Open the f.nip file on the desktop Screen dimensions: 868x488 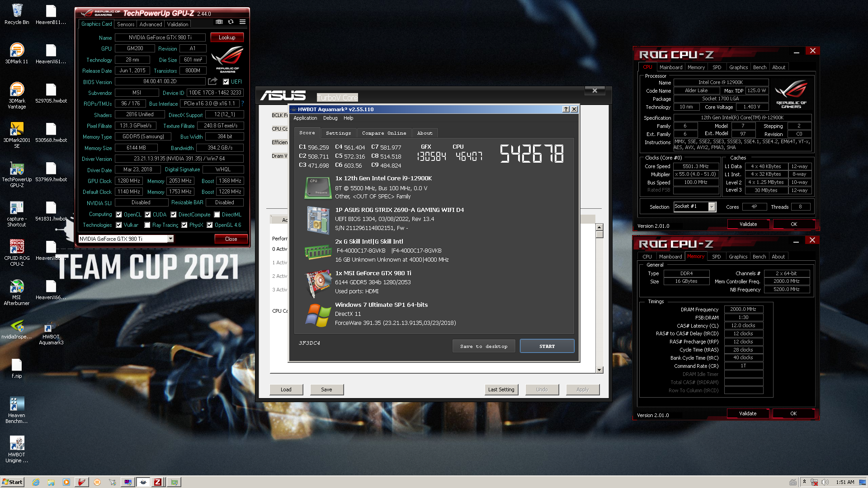(17, 368)
